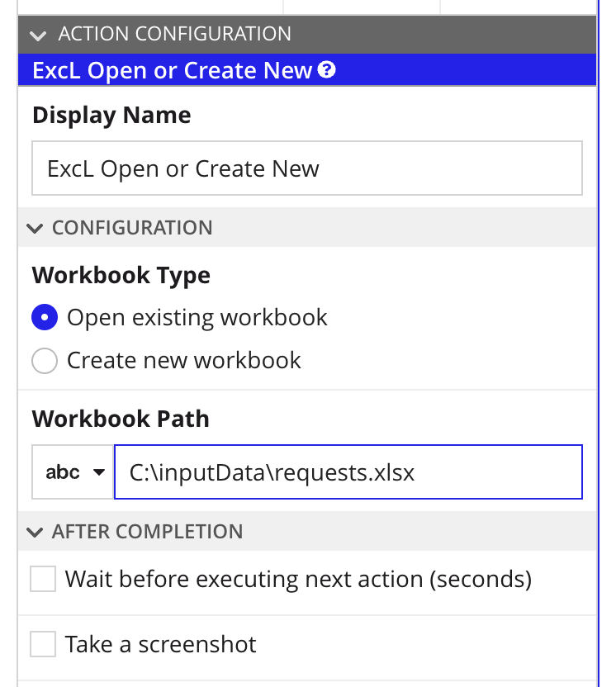Click the Create new workbook label text
The width and height of the screenshot is (616, 687).
tap(184, 361)
